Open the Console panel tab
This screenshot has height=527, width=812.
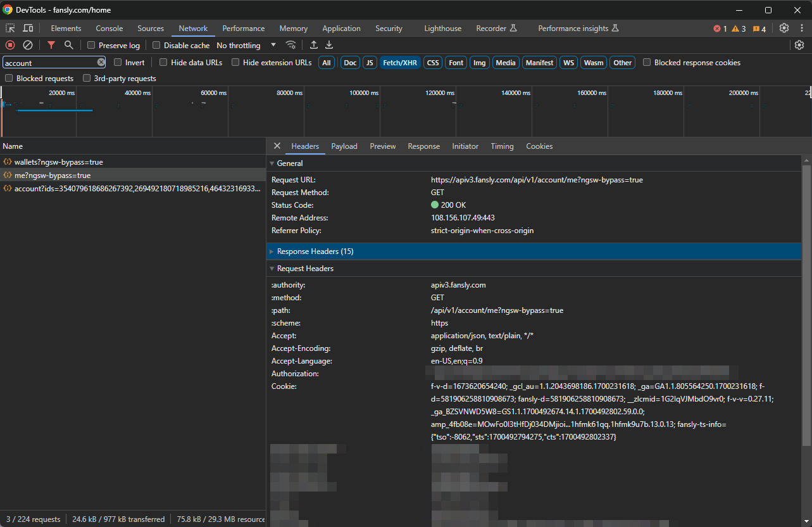tap(109, 29)
